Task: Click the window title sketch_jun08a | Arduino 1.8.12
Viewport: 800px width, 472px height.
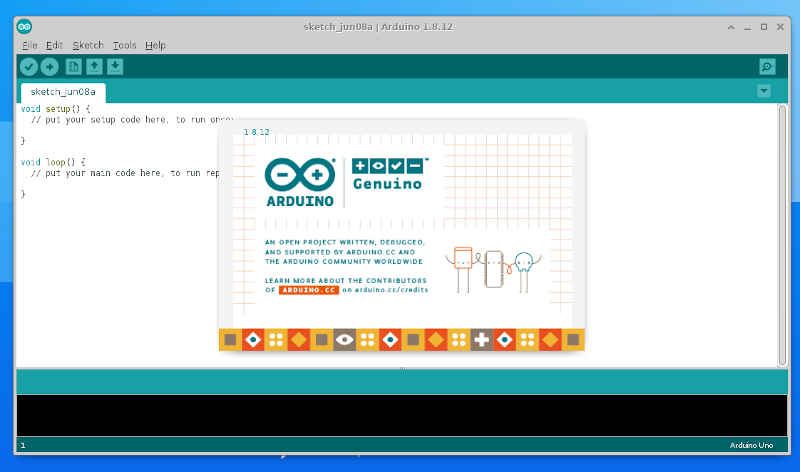Action: [x=378, y=27]
